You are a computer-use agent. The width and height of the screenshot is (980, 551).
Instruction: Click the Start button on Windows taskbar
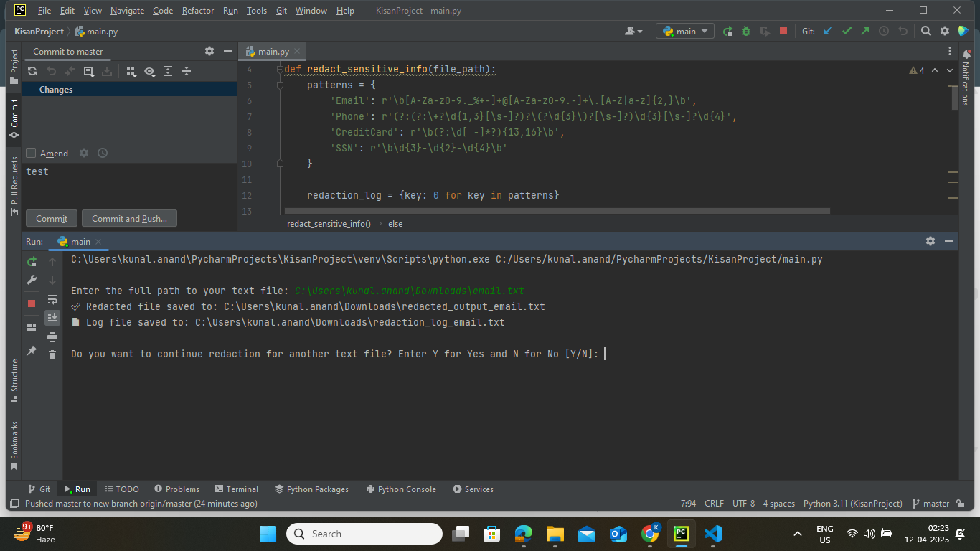268,534
